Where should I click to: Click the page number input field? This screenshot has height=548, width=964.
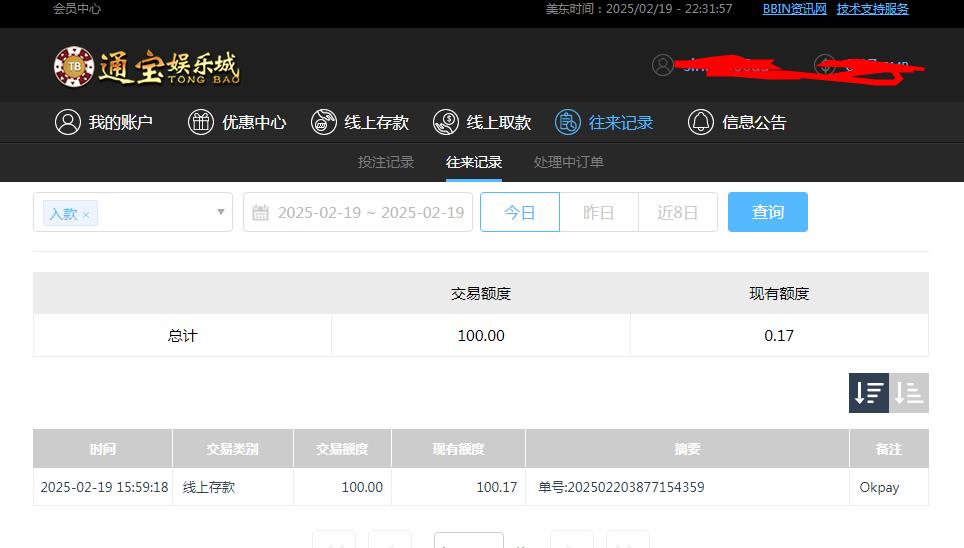(468, 540)
